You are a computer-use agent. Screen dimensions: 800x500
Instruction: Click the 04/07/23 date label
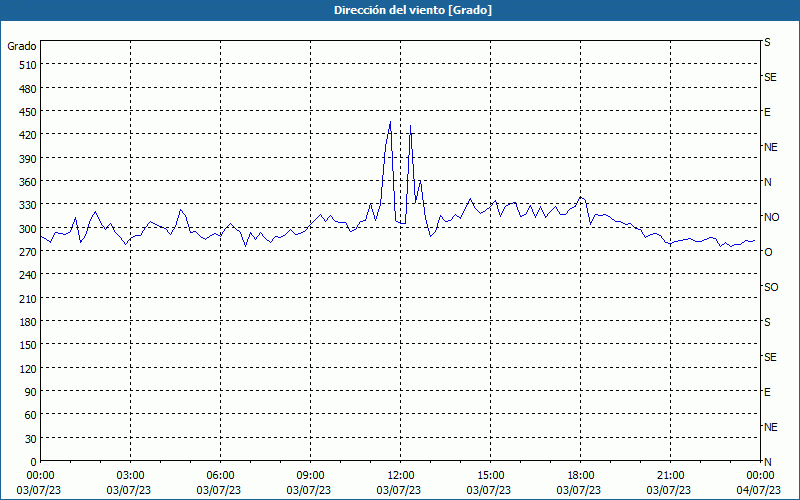(759, 490)
